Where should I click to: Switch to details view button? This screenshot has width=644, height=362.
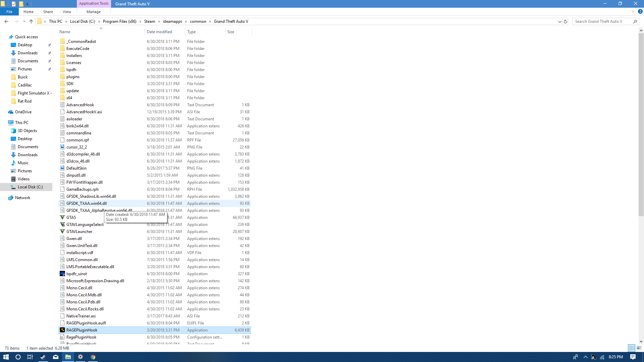click(632, 348)
